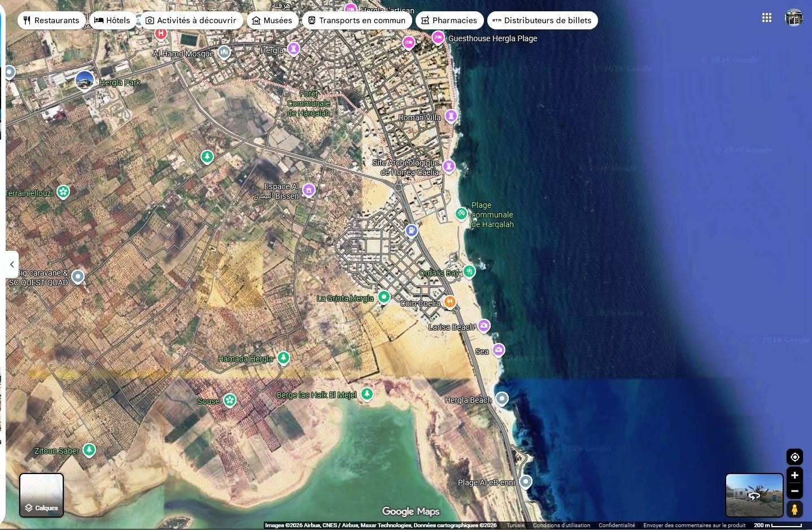Viewport: 812px width, 530px height.
Task: Collapse the side panel arrow
Action: 12,264
